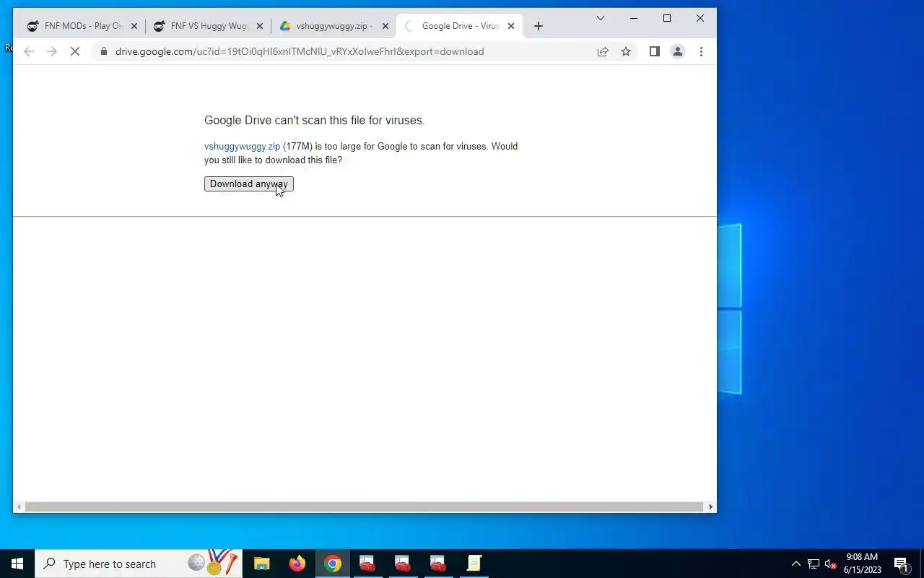Close the Google Drive - Virus tab
This screenshot has width=924, height=578.
coord(511,26)
